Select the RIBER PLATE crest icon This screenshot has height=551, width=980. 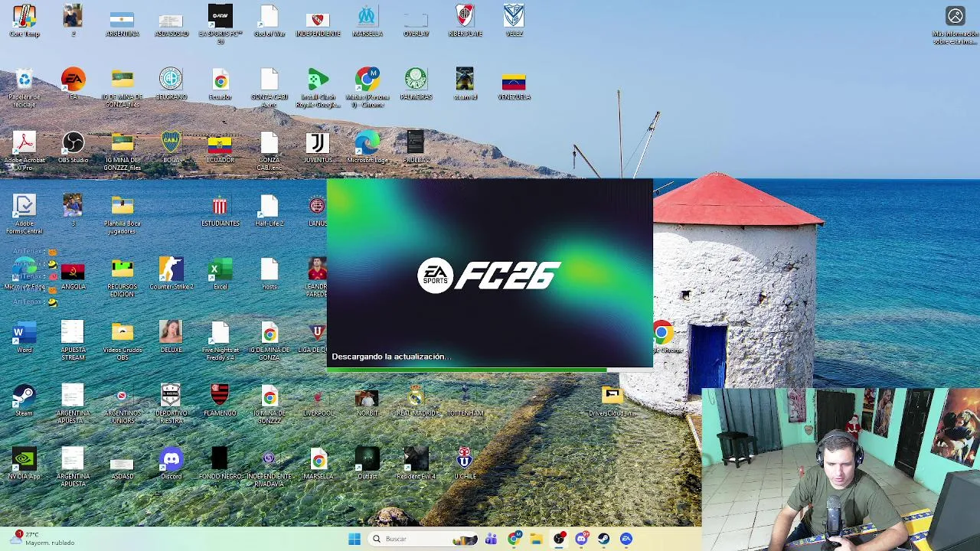tap(465, 21)
